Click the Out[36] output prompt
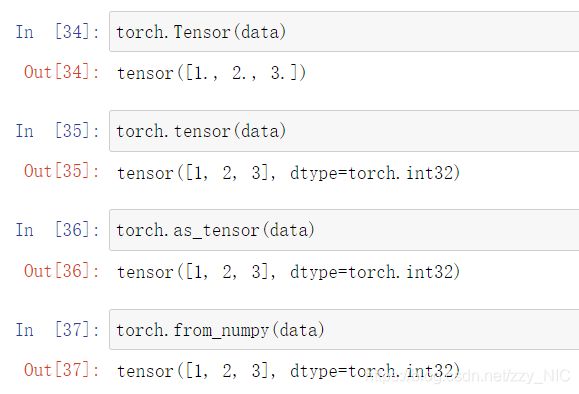579x394 pixels. (x=62, y=271)
